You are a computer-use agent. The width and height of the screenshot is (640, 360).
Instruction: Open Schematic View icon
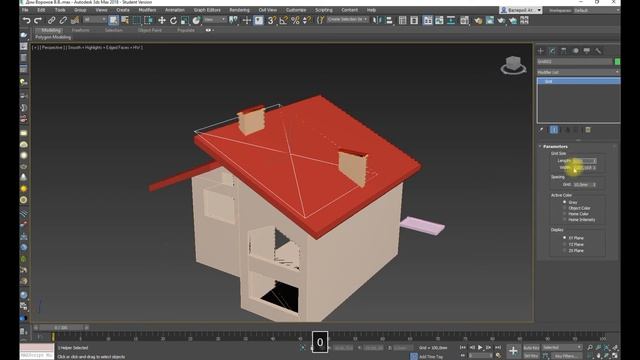tap(451, 20)
